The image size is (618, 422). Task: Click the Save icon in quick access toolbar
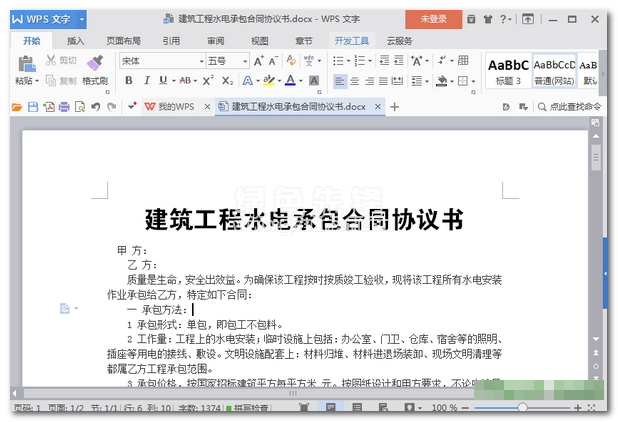pos(32,106)
